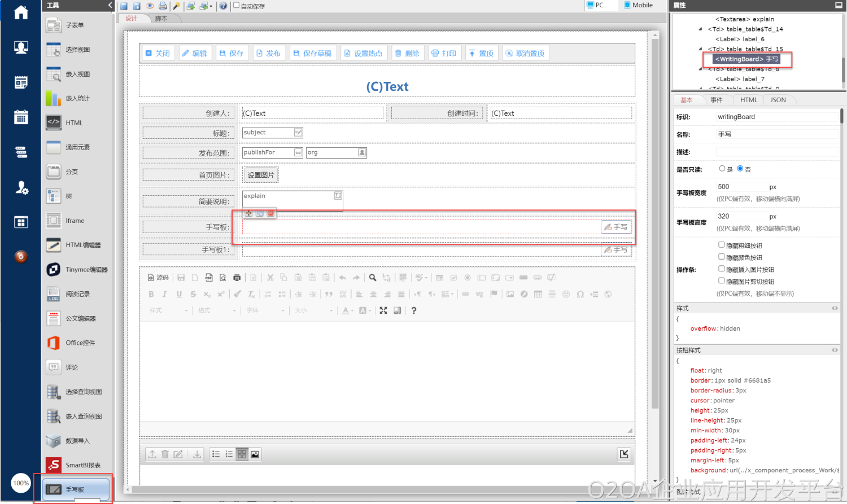This screenshot has width=847, height=504.
Task: Click the 设置图片 button
Action: click(x=260, y=175)
